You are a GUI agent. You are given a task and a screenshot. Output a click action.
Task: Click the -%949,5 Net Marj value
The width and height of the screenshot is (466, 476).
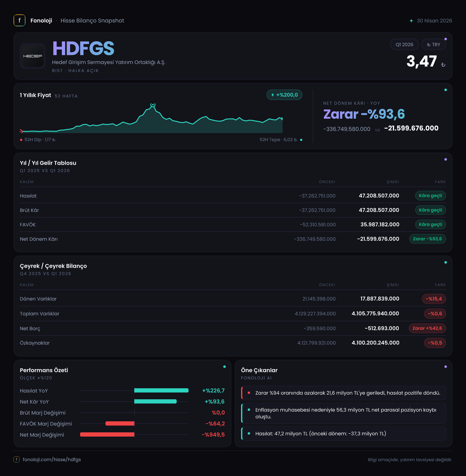pyautogui.click(x=213, y=435)
